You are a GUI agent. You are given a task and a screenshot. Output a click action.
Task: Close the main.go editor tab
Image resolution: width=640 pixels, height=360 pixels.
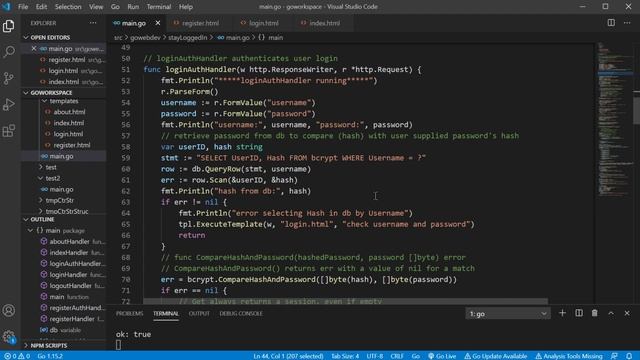pos(158,23)
